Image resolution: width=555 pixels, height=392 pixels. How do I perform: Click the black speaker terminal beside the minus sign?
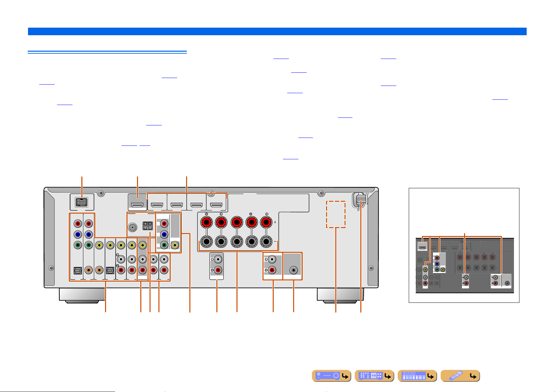[266, 242]
